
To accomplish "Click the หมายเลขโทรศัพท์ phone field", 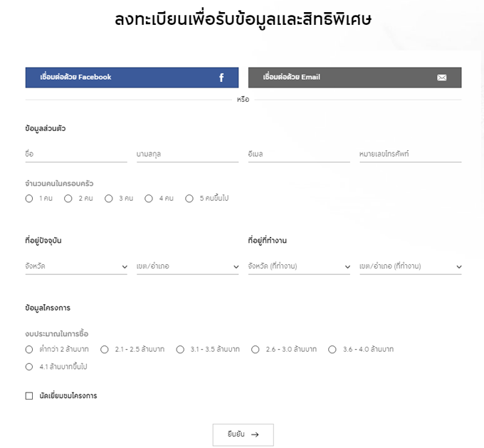I will (411, 154).
